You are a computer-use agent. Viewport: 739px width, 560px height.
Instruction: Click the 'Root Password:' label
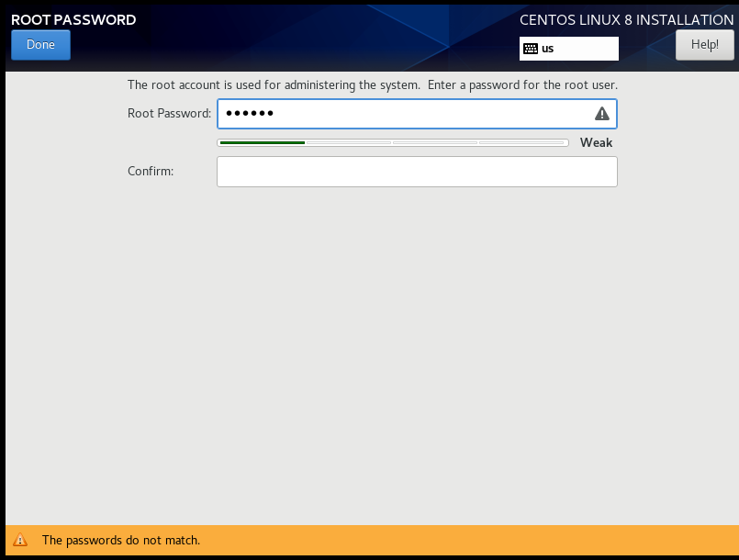pos(169,114)
